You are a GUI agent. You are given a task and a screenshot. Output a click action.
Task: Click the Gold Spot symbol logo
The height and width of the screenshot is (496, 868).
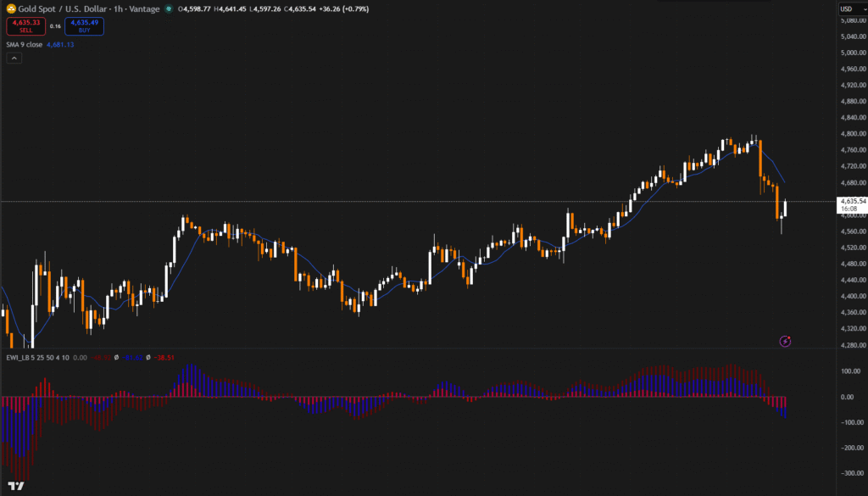[11, 8]
